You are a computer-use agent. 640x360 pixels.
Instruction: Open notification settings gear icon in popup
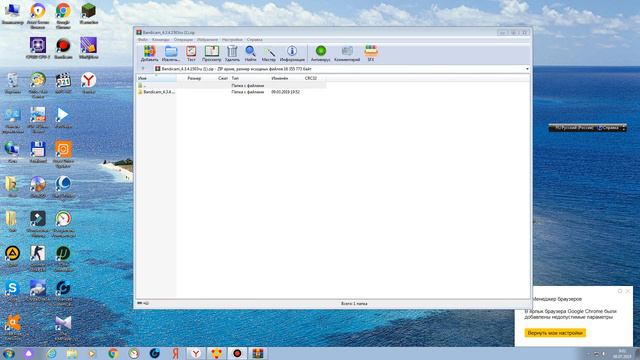620,291
